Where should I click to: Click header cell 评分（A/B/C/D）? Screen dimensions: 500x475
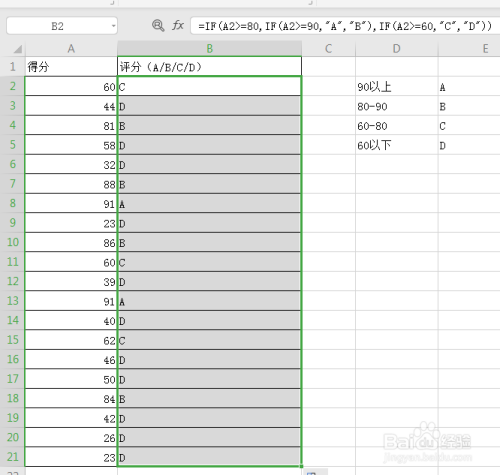tap(209, 67)
